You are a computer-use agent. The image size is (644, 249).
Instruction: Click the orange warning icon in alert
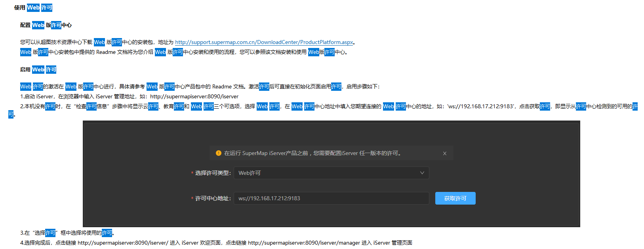[218, 153]
